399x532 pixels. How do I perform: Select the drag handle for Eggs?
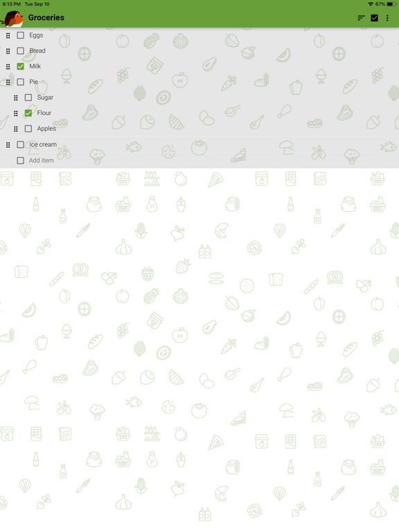[x=8, y=35]
